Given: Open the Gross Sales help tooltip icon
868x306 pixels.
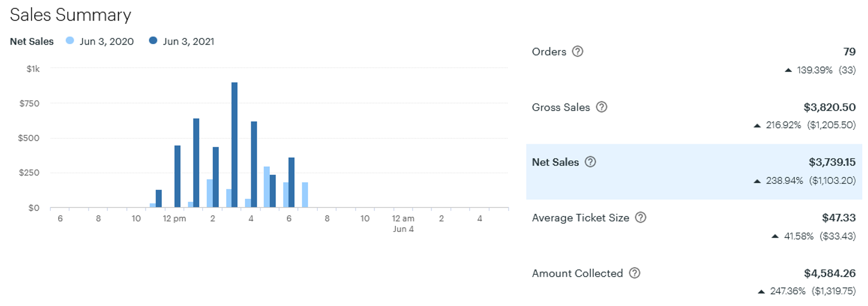Looking at the screenshot, I should (x=601, y=107).
